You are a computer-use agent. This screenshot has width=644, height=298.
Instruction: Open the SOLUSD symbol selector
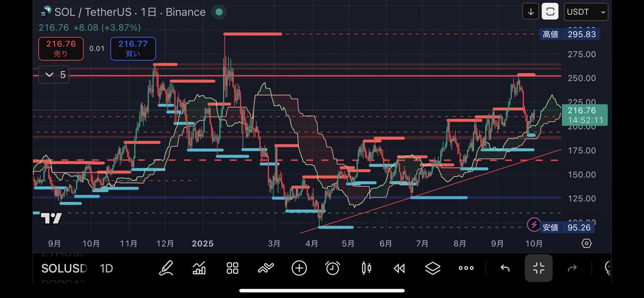64,268
